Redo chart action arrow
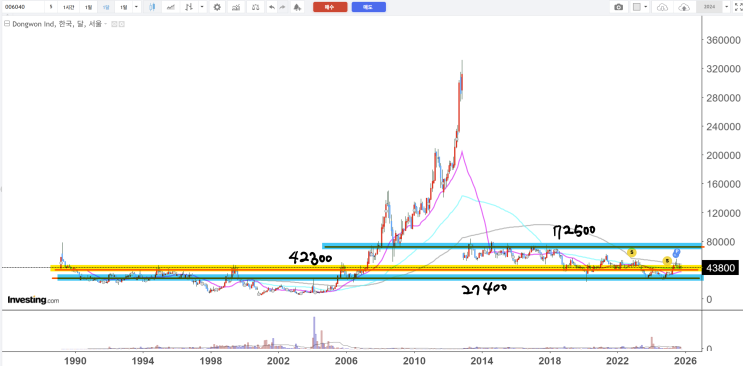743x366 pixels. click(x=282, y=7)
